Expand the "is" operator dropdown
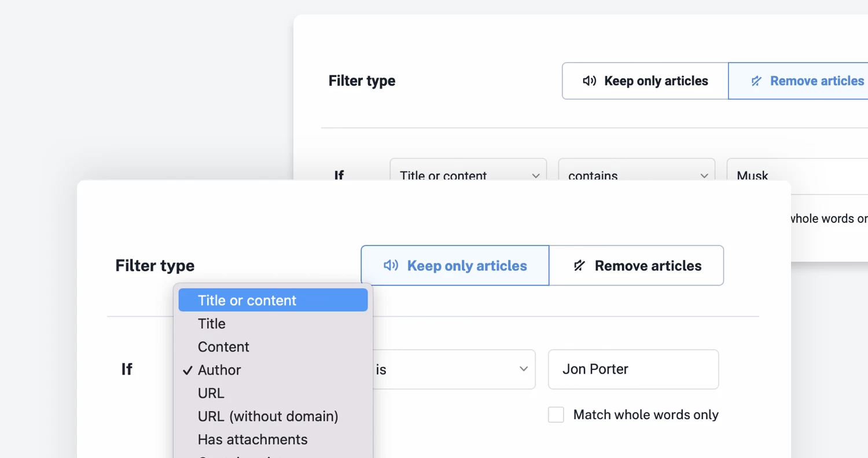The image size is (868, 458). [x=451, y=369]
